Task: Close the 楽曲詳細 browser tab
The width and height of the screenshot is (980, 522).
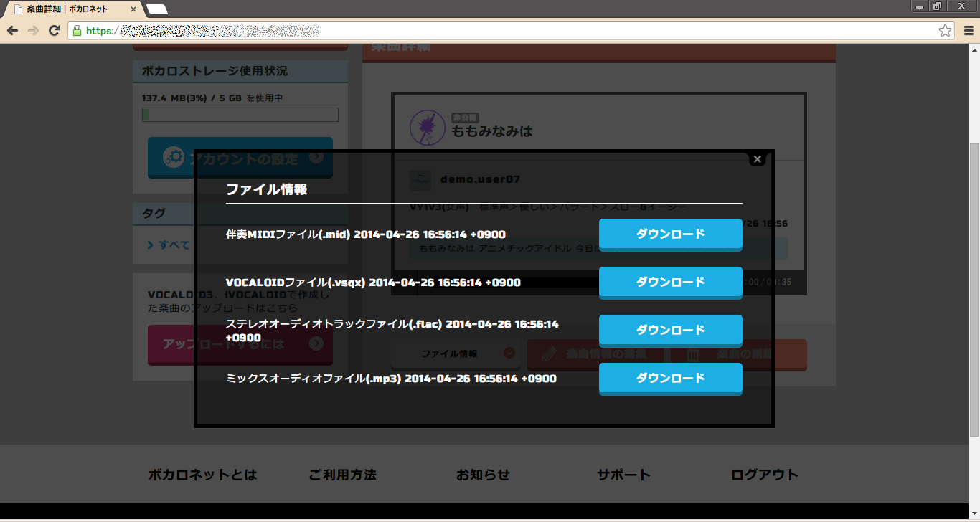Action: [x=133, y=9]
